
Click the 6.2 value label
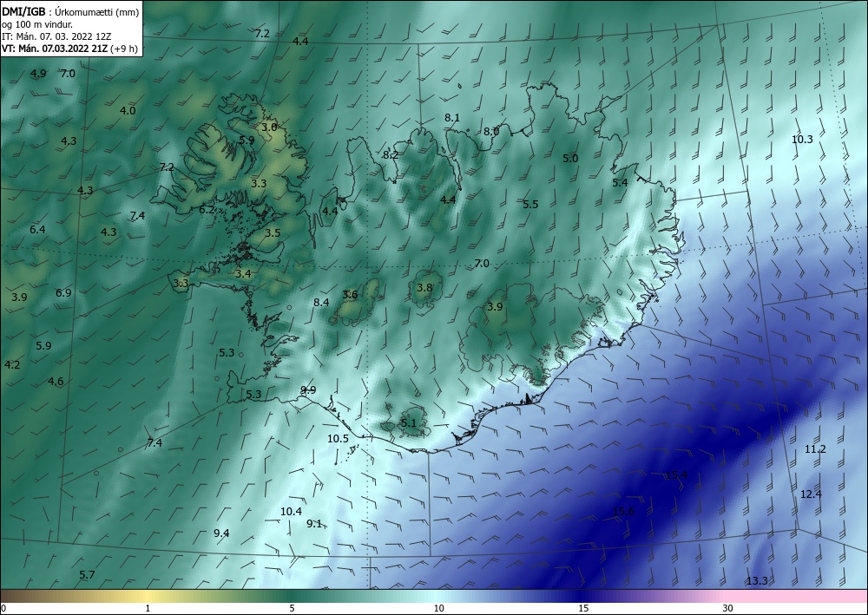(x=207, y=210)
